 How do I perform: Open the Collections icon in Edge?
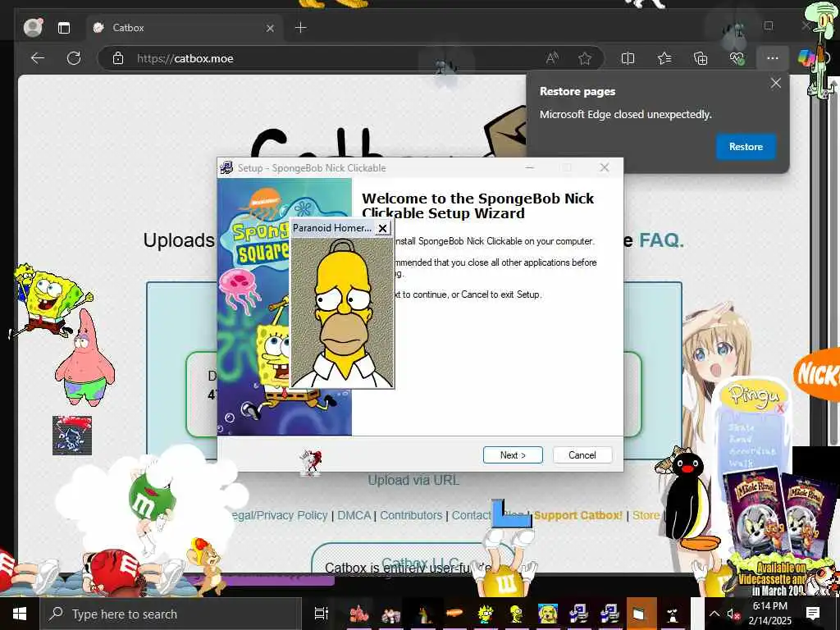701,58
